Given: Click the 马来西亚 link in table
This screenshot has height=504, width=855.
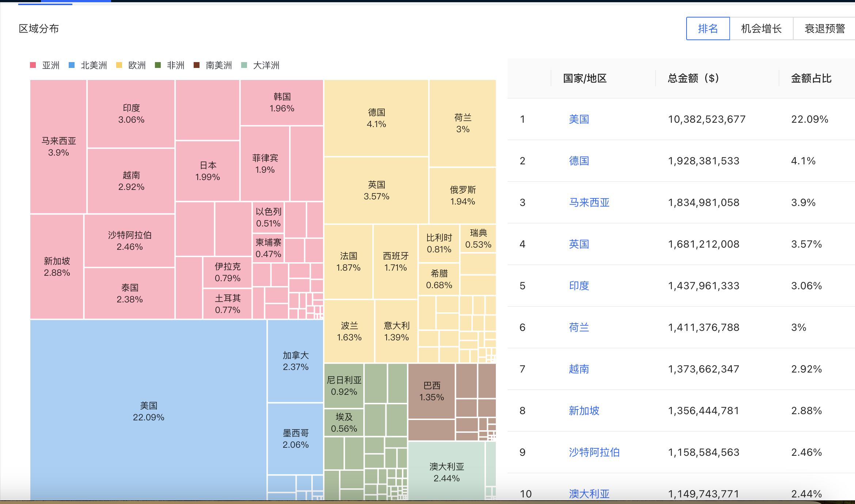Looking at the screenshot, I should [x=589, y=202].
